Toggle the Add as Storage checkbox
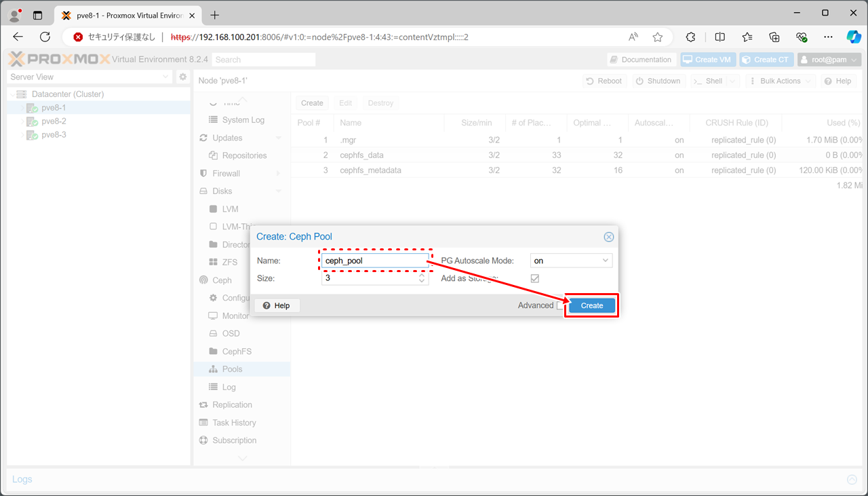 [x=534, y=278]
